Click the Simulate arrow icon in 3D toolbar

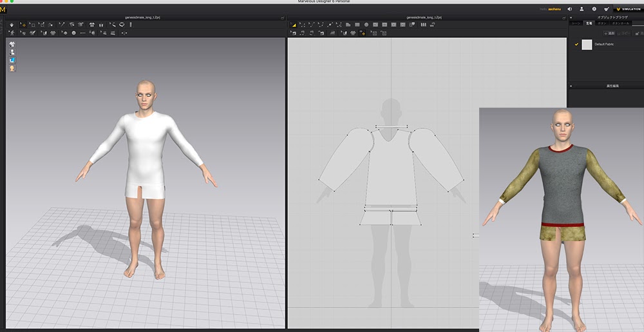tap(12, 24)
